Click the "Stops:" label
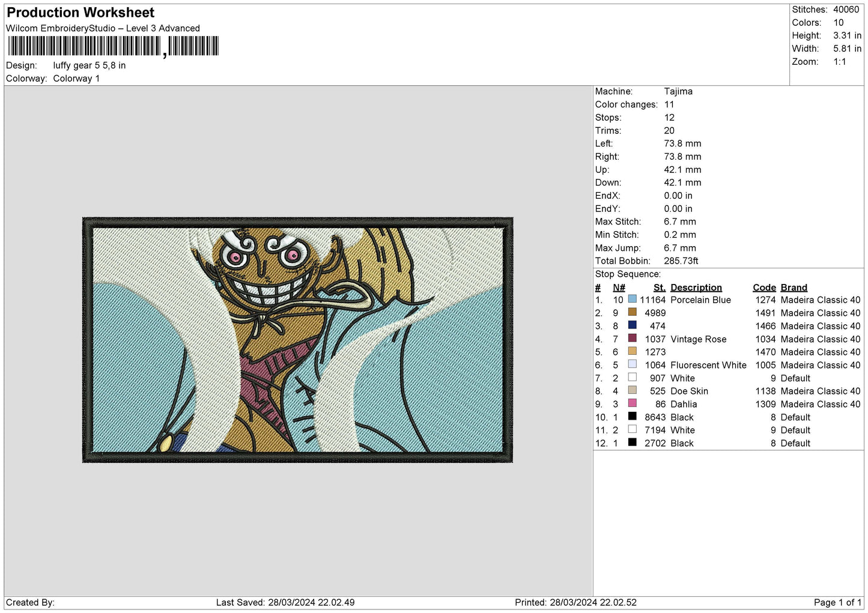868x613 pixels. coord(609,118)
